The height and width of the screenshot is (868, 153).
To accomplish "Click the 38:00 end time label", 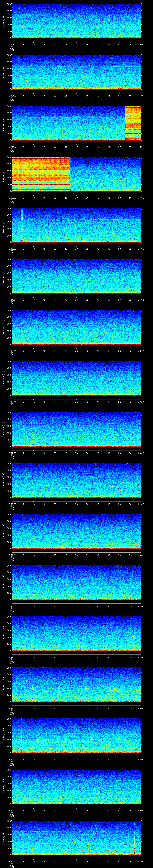I will click(x=141, y=453).
